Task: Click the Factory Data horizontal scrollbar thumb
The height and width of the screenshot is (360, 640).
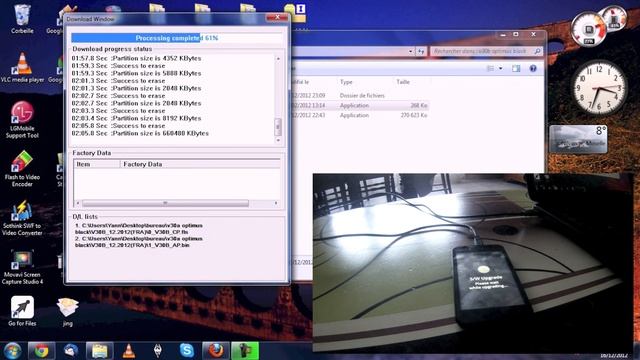Action: 165,203
